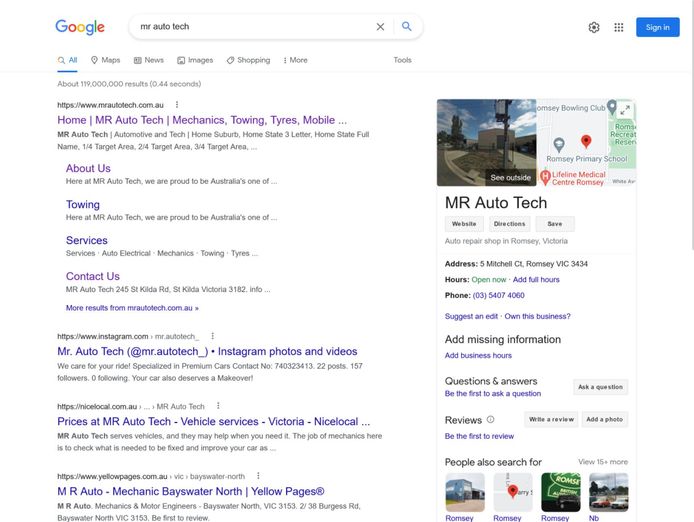Expand the map with the arrows icon
The image size is (694, 522).
pyautogui.click(x=625, y=110)
